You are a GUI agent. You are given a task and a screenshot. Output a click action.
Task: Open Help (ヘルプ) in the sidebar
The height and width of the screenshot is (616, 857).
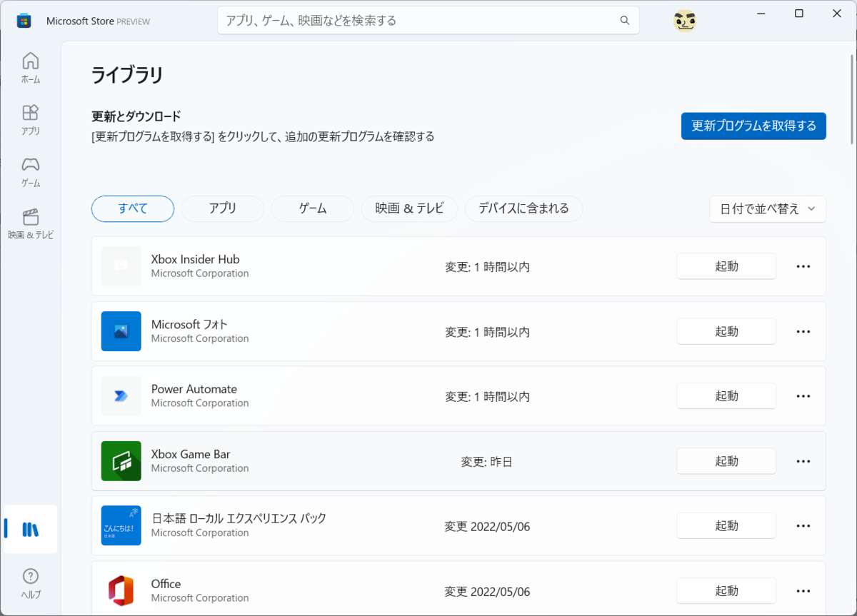pos(31,584)
